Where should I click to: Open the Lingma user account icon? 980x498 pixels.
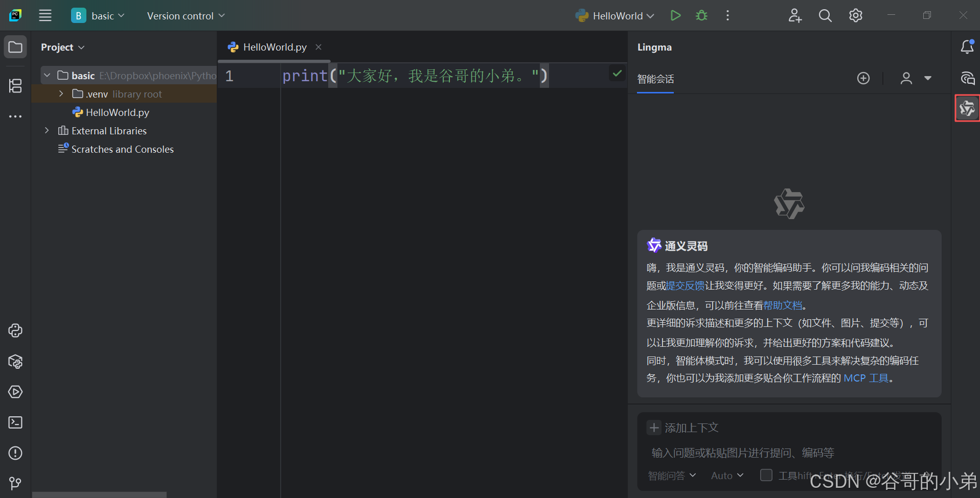tap(906, 78)
